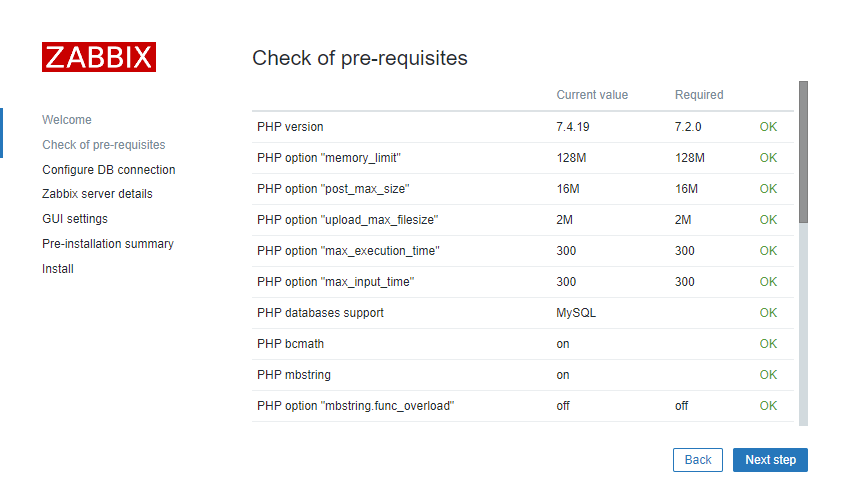Click the scrollbar track below thumb

point(803,325)
